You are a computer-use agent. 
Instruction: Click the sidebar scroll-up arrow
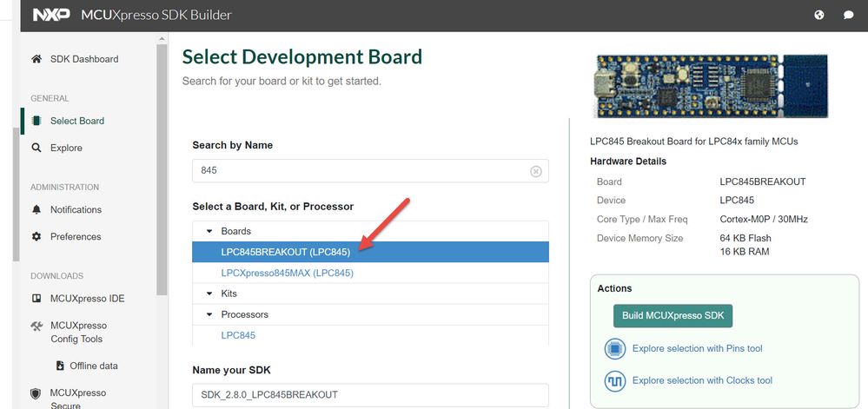click(x=162, y=39)
